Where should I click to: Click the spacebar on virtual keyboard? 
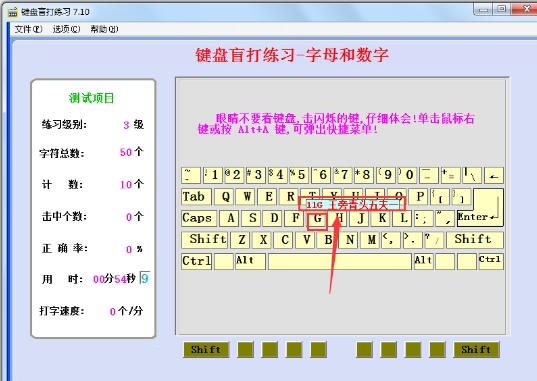coord(339,261)
